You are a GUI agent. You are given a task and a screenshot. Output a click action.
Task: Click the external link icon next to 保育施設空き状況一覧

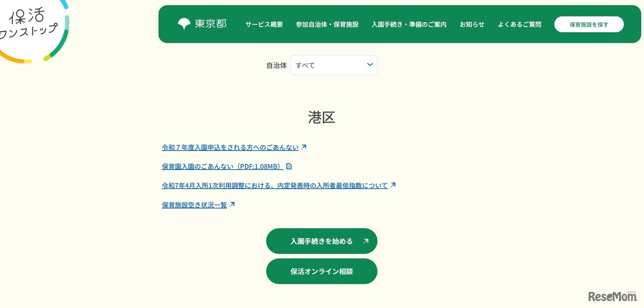point(232,203)
